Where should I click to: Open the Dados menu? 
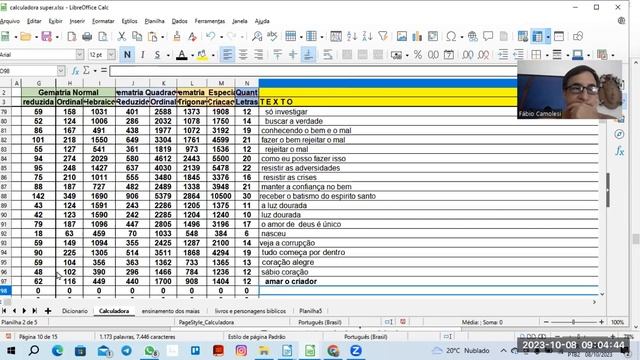click(x=179, y=21)
